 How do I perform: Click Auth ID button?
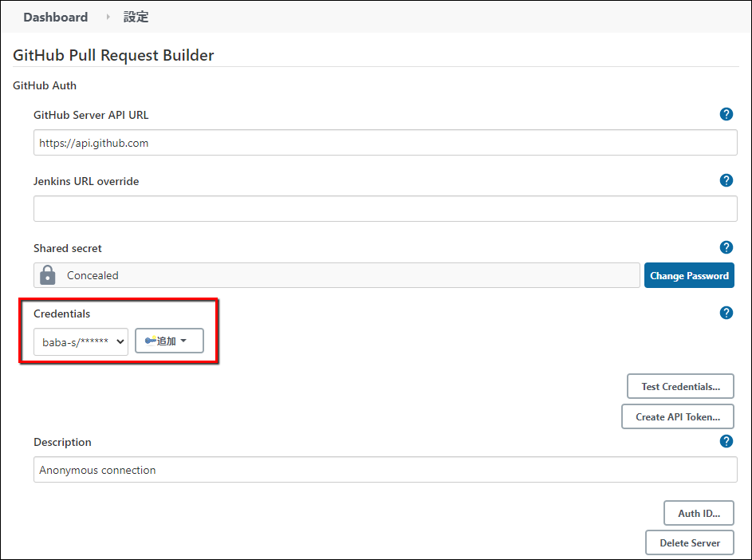(699, 513)
